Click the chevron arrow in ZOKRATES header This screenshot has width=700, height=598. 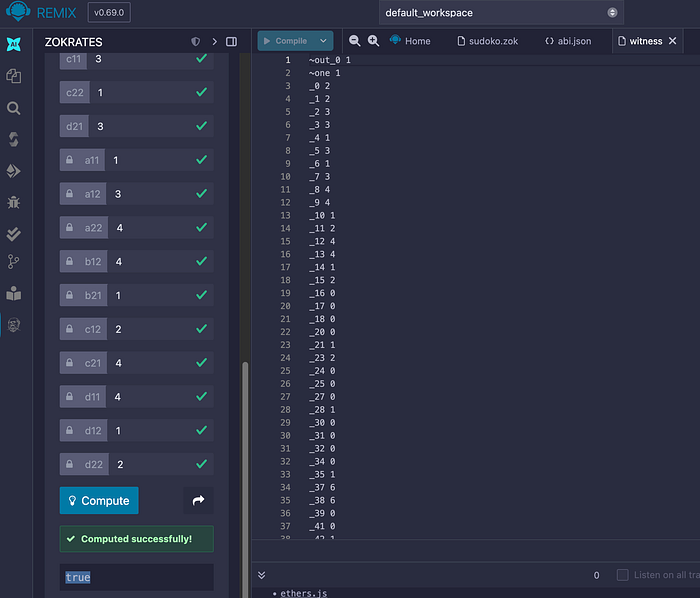215,42
